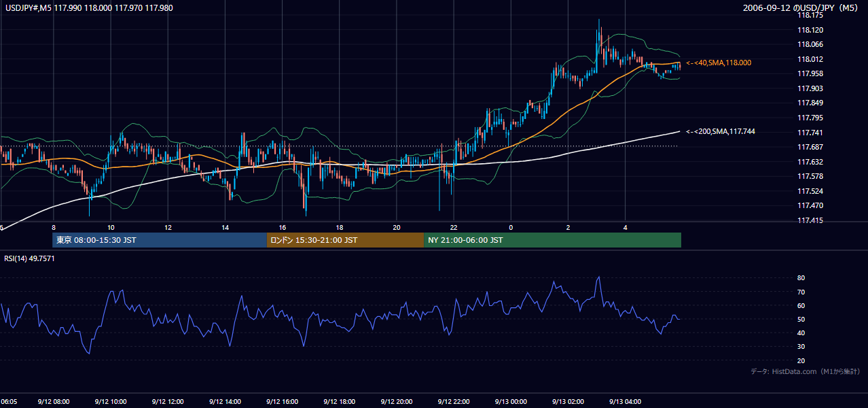Screen dimensions: 868x408
Task: Click price axis value 118.012
Action: click(809, 59)
